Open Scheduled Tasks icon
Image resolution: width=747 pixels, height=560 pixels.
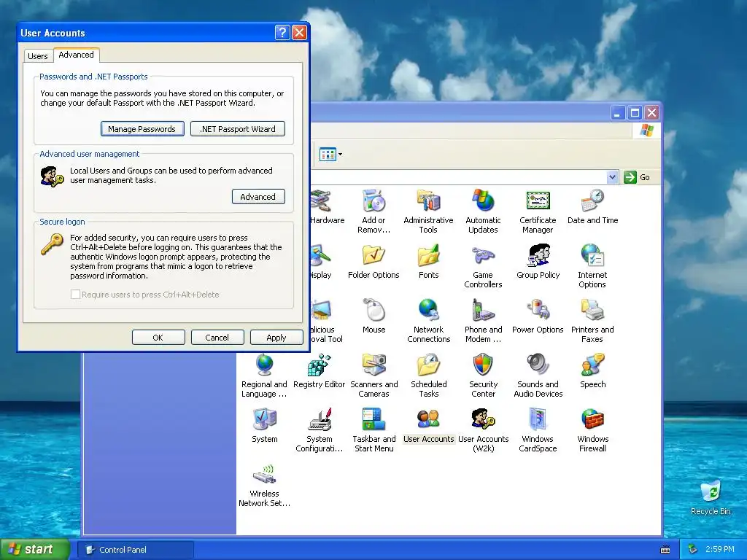click(x=428, y=365)
